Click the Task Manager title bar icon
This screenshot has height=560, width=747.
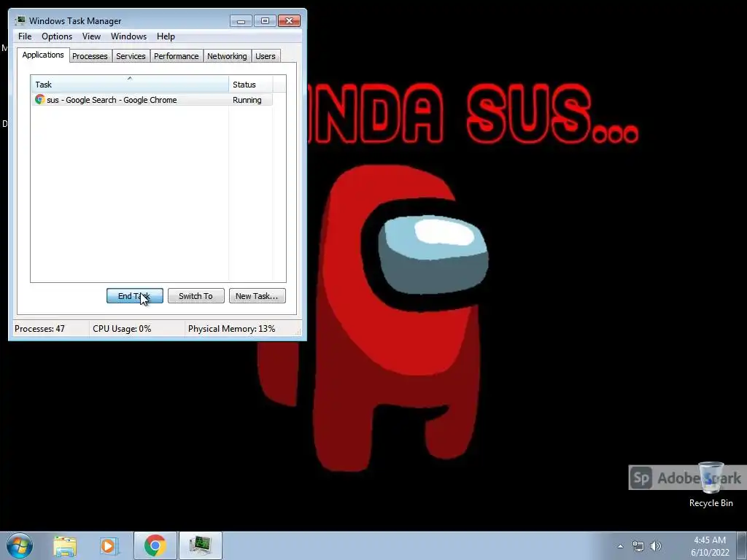(20, 21)
